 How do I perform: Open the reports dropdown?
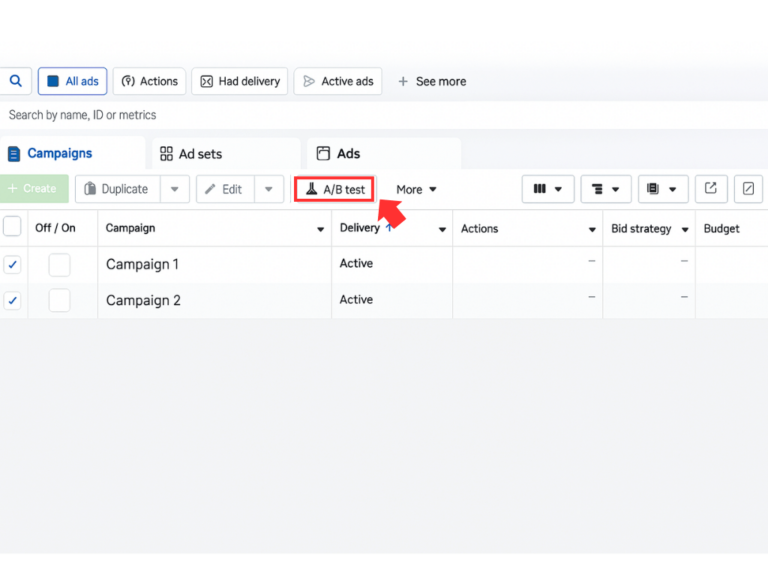click(x=663, y=189)
